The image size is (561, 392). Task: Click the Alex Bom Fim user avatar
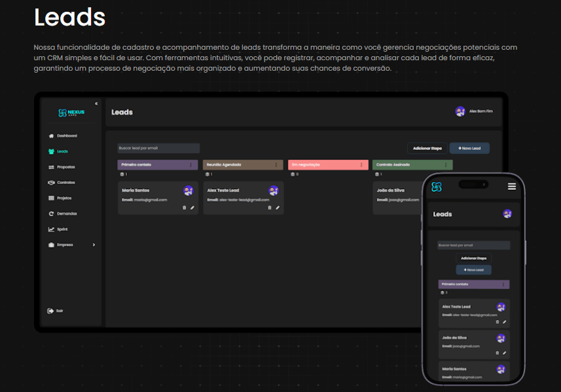tap(460, 111)
